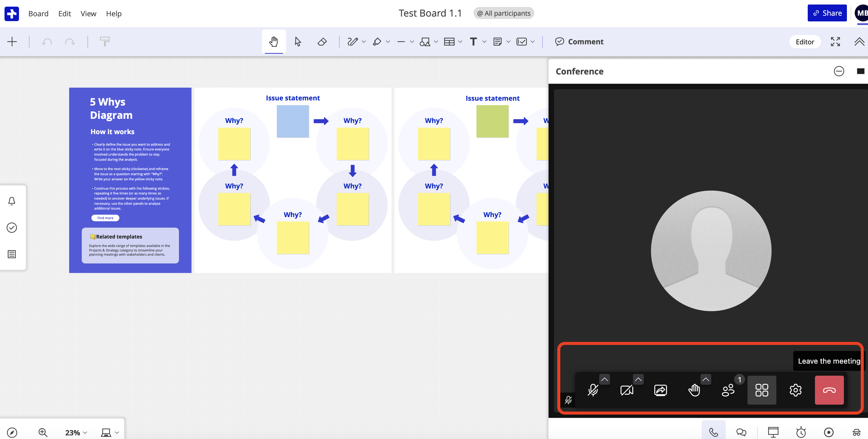Screen dimensions: 868x439
Task: Expand raise hand reactions caret
Action: pyautogui.click(x=706, y=379)
